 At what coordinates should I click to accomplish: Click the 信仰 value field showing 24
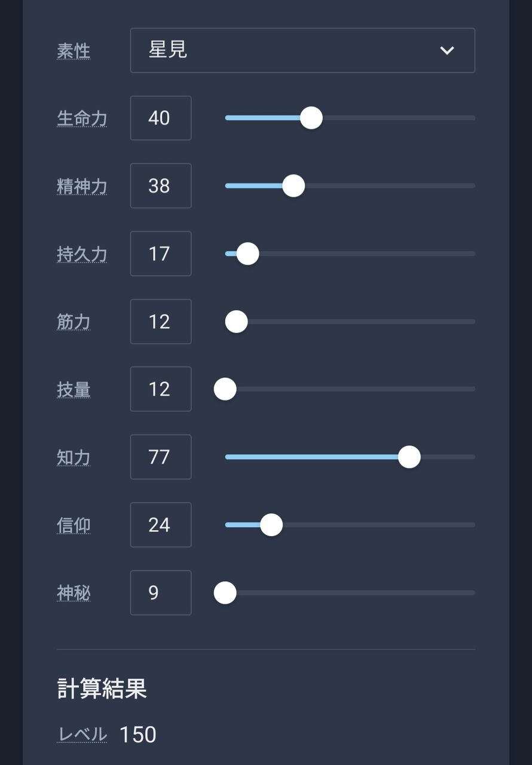pos(161,525)
